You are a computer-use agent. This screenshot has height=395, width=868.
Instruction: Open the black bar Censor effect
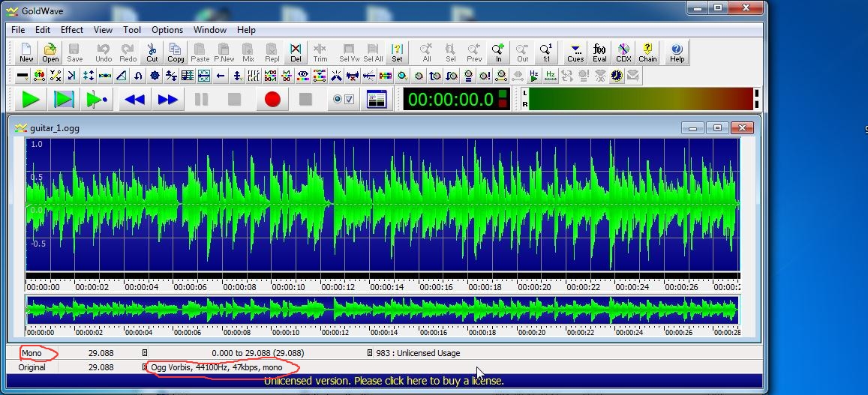(x=23, y=76)
